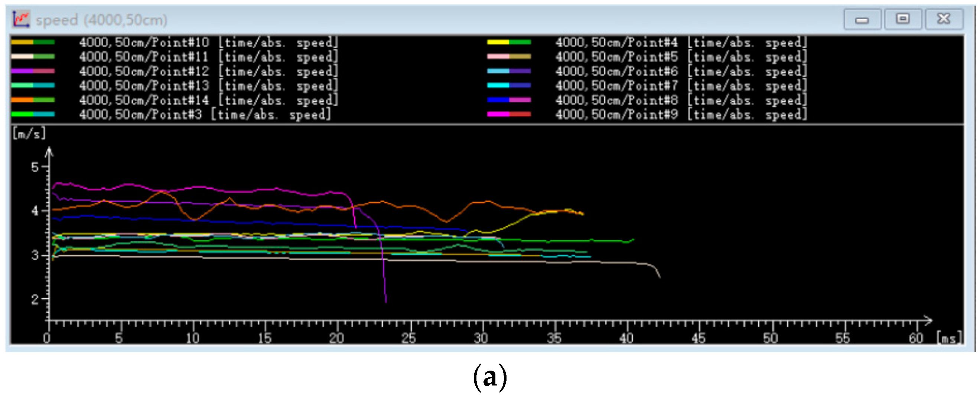Click the [m/s] y-axis unit label
Image resolution: width=980 pixels, height=397 pixels.
pyautogui.click(x=29, y=134)
